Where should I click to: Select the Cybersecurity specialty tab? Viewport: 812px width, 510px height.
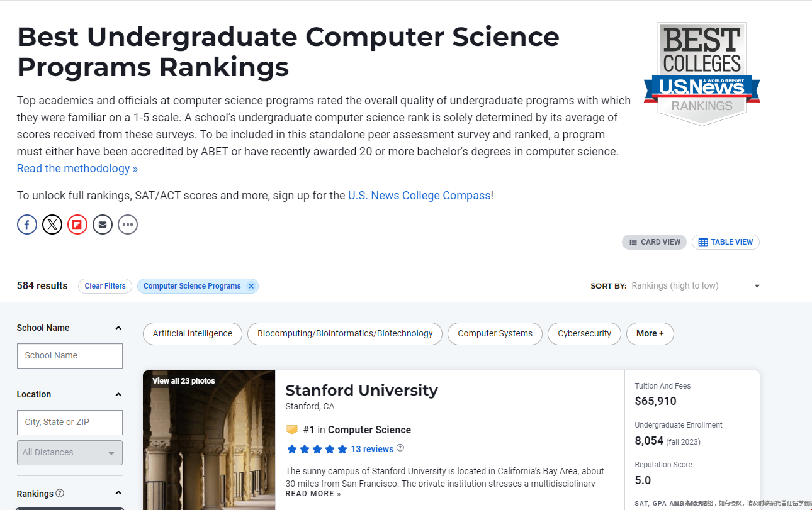584,334
